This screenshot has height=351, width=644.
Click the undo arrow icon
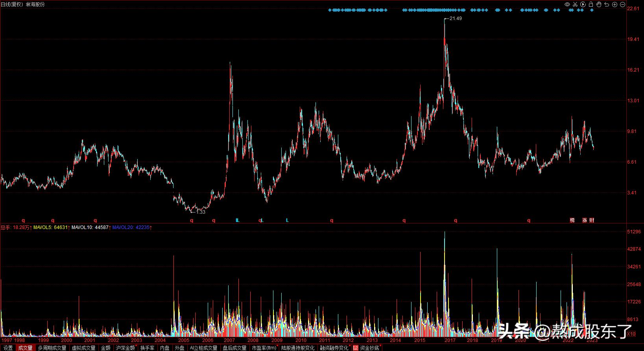[x=607, y=4]
